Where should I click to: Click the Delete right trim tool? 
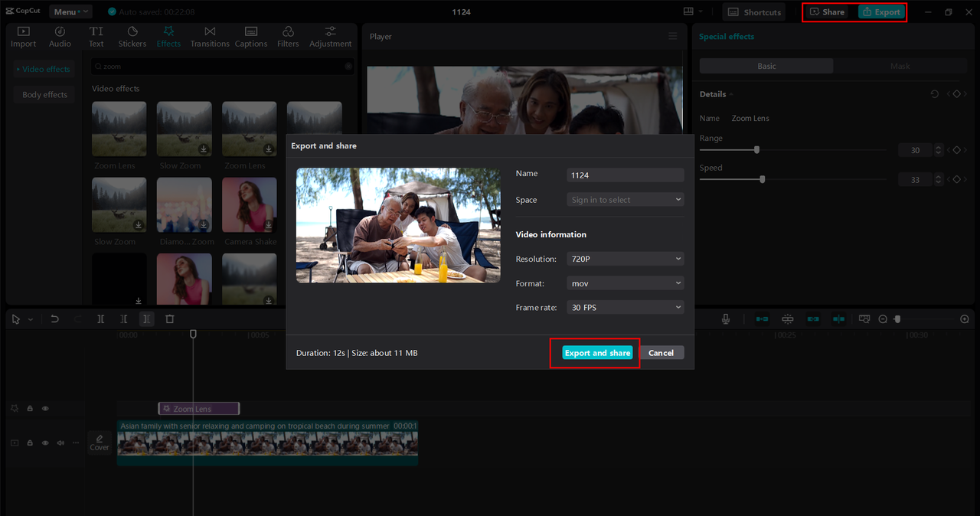click(147, 319)
